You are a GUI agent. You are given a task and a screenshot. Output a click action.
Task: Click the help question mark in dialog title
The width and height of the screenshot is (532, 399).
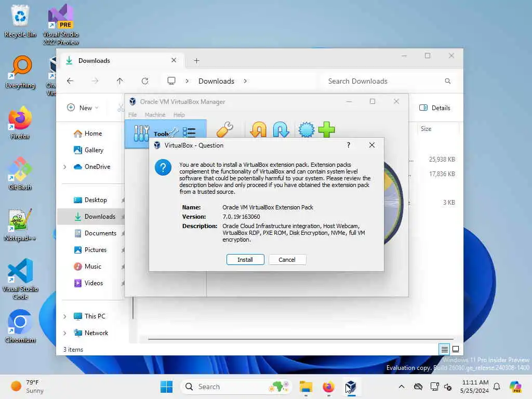point(349,145)
